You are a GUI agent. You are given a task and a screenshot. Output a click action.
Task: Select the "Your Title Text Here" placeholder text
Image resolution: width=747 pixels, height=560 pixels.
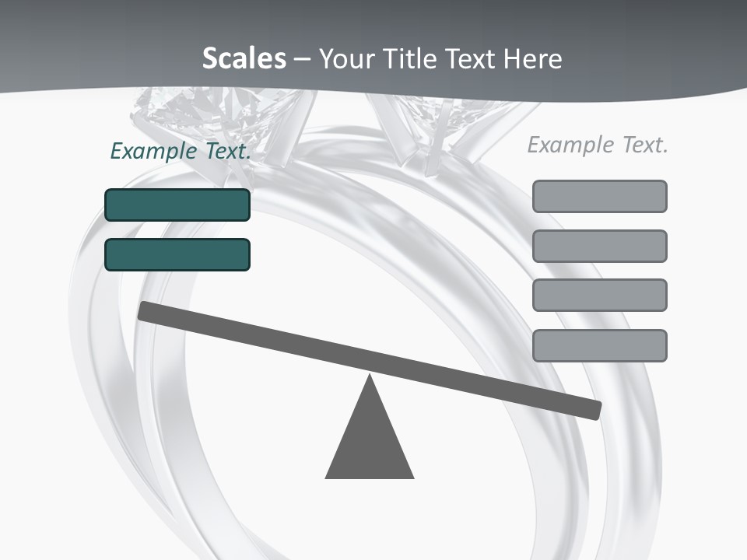[440, 58]
